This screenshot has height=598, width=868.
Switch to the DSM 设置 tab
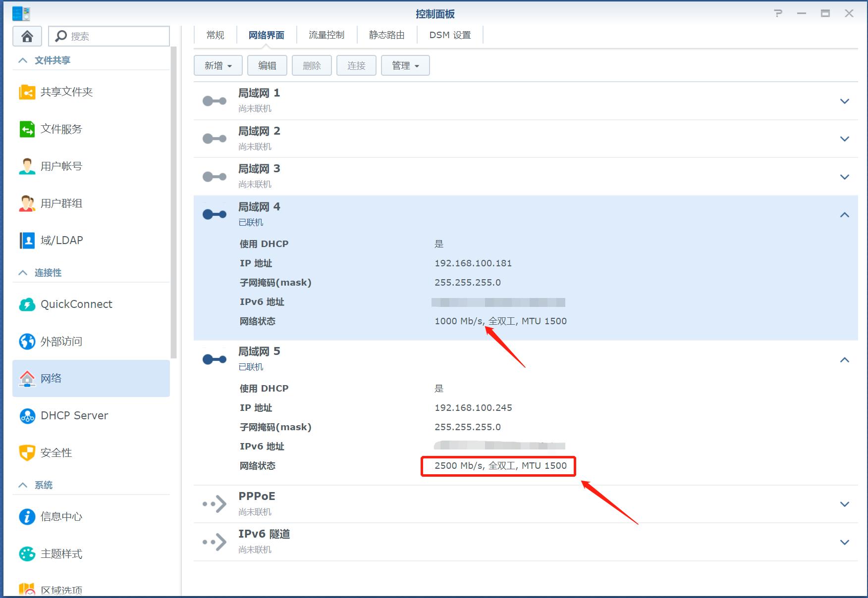[450, 35]
